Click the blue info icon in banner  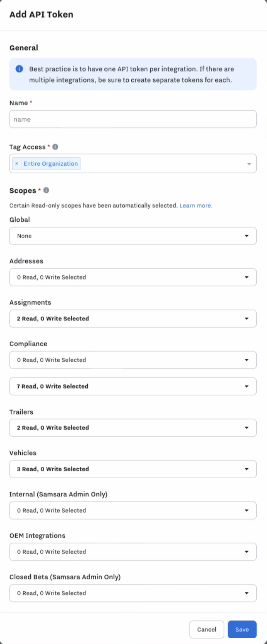pos(19,69)
